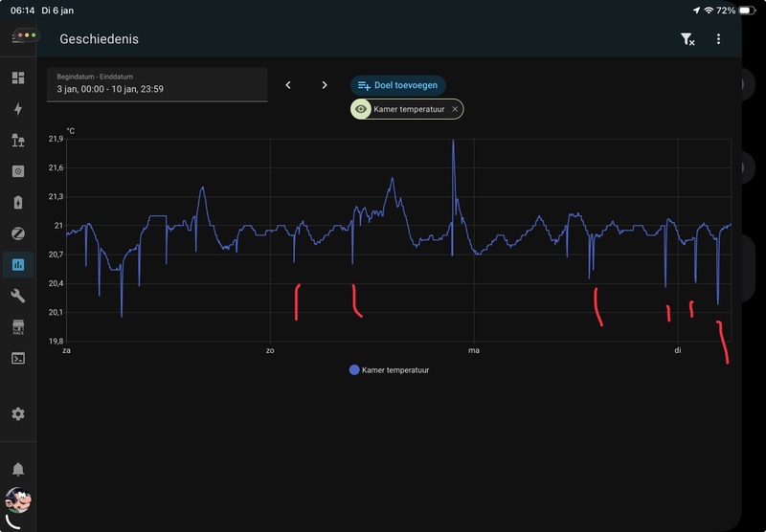Go to the previous date range
Viewport: 766px width, 532px height.
click(288, 85)
